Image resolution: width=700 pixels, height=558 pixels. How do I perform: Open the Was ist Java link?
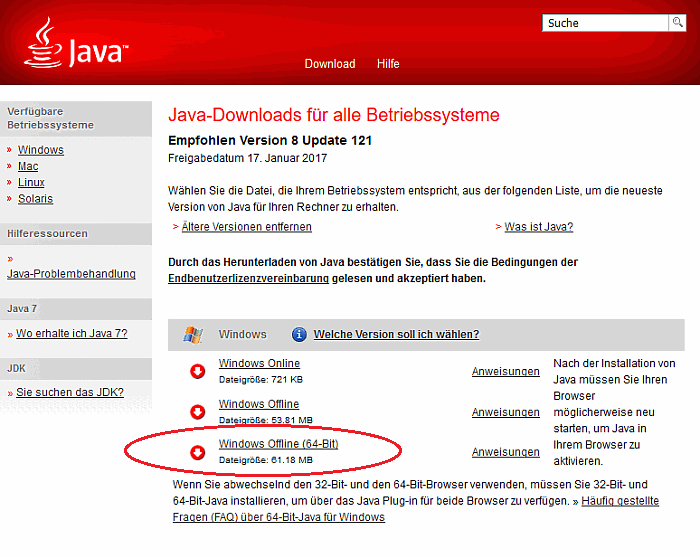point(538,227)
